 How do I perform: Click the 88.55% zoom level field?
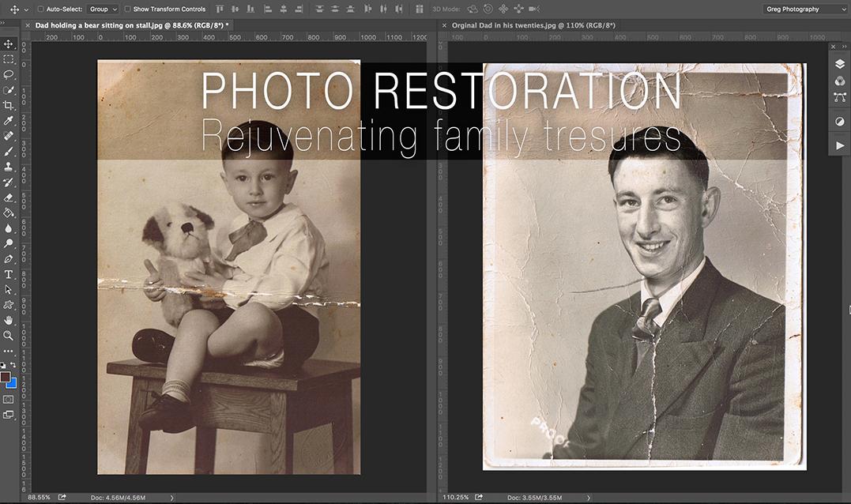pyautogui.click(x=38, y=498)
